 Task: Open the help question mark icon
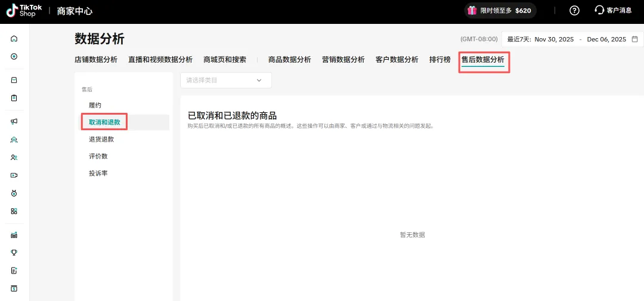pyautogui.click(x=574, y=10)
